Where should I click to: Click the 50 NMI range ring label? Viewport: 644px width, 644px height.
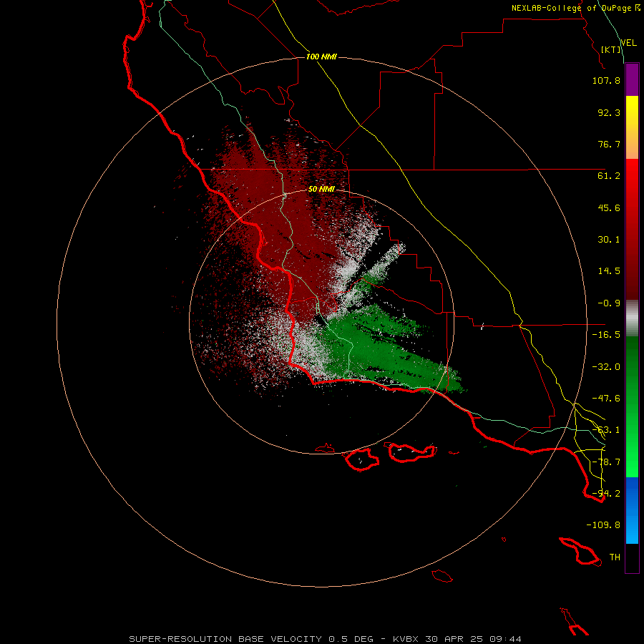[x=321, y=189]
